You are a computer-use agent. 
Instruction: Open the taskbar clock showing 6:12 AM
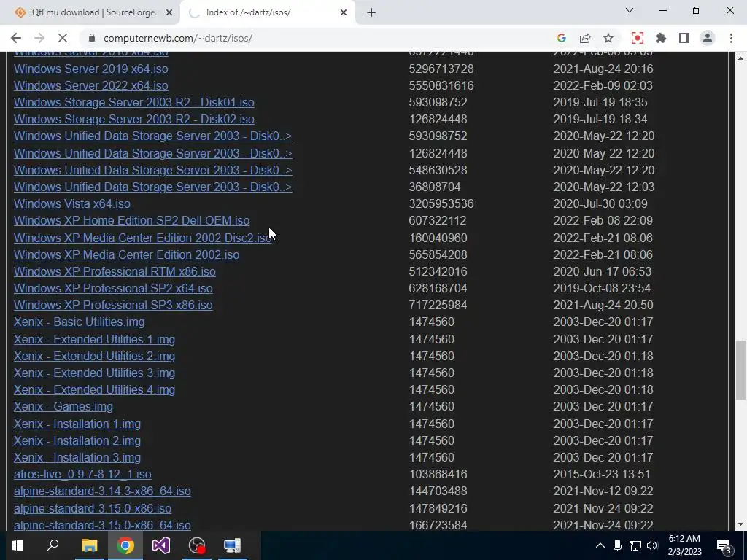[x=684, y=545]
